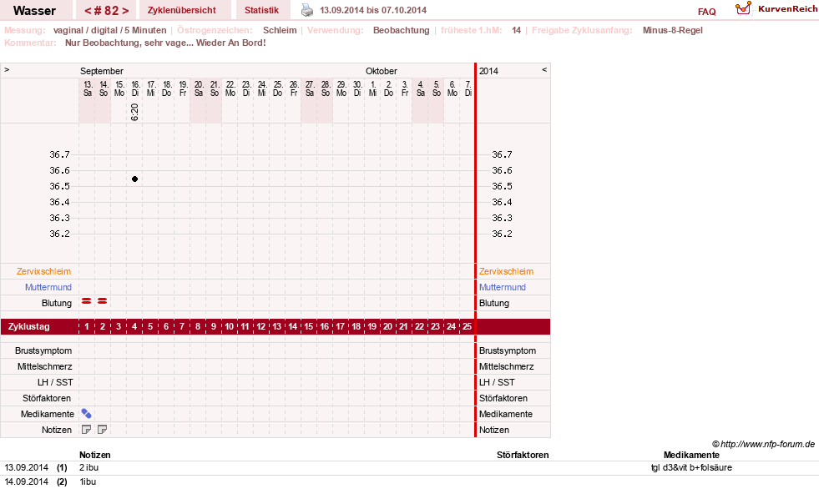Click the '2 ibu' note text
Viewport: 819px width, 504px height.
coord(88,467)
